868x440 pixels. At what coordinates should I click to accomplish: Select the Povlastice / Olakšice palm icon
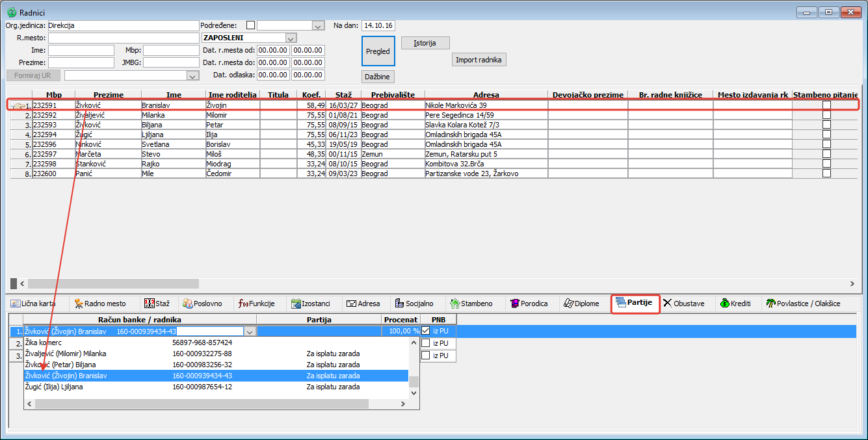(x=770, y=304)
